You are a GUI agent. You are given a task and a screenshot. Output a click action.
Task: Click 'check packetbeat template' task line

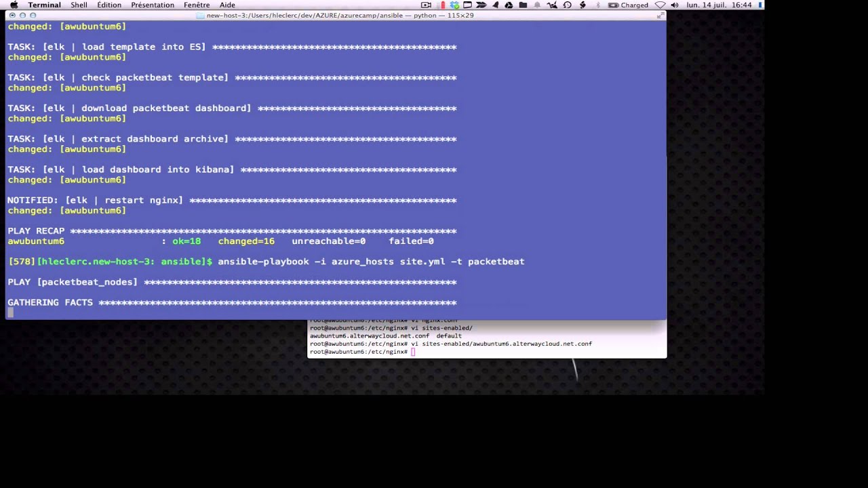pos(232,78)
